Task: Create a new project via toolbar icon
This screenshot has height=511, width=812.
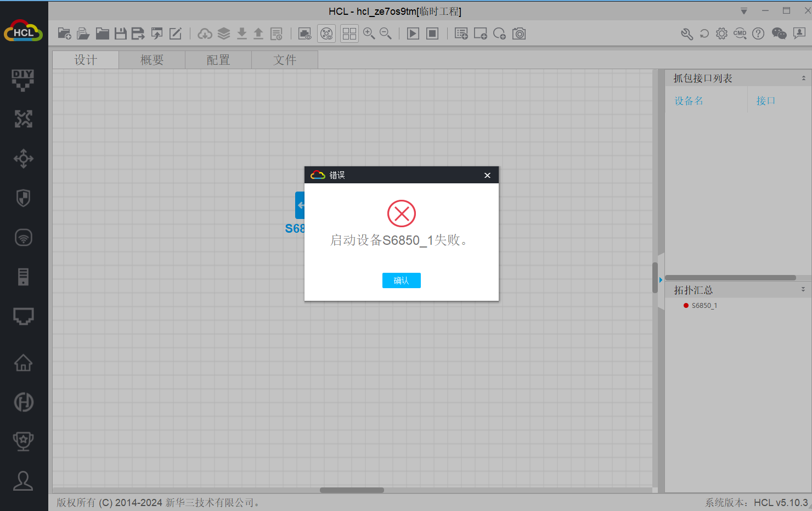Action: coord(64,33)
